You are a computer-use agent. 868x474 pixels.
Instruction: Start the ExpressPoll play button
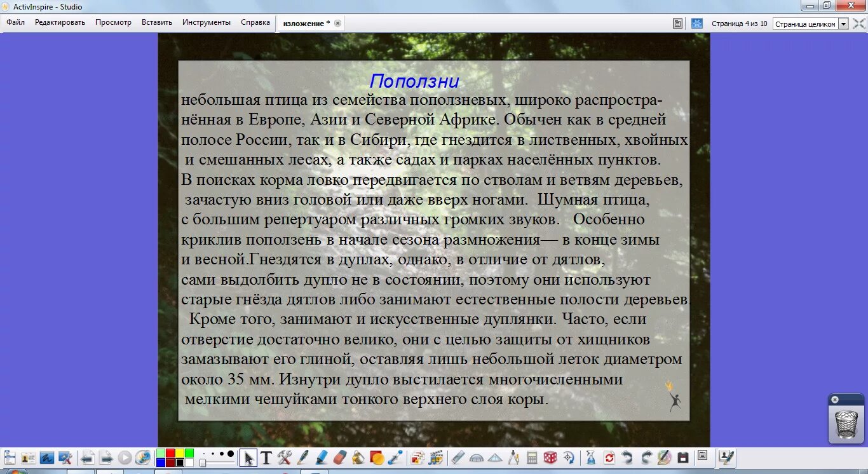[x=125, y=457]
